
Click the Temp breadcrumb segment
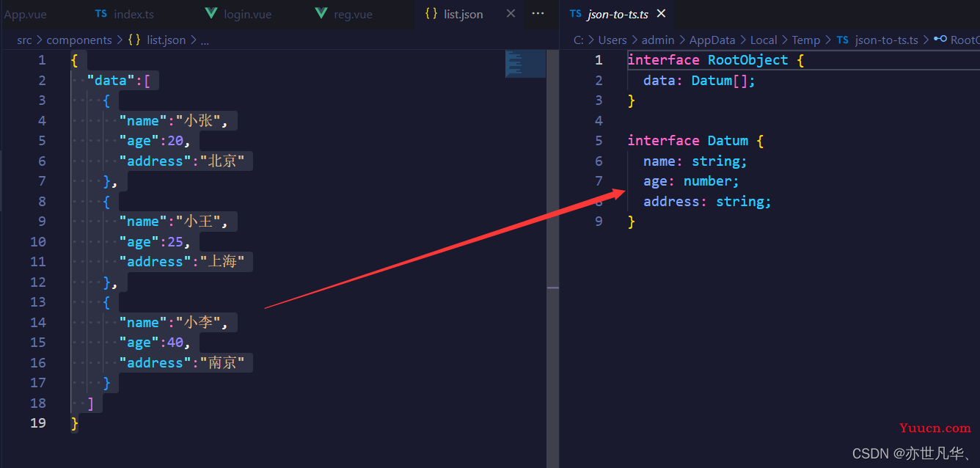point(805,40)
